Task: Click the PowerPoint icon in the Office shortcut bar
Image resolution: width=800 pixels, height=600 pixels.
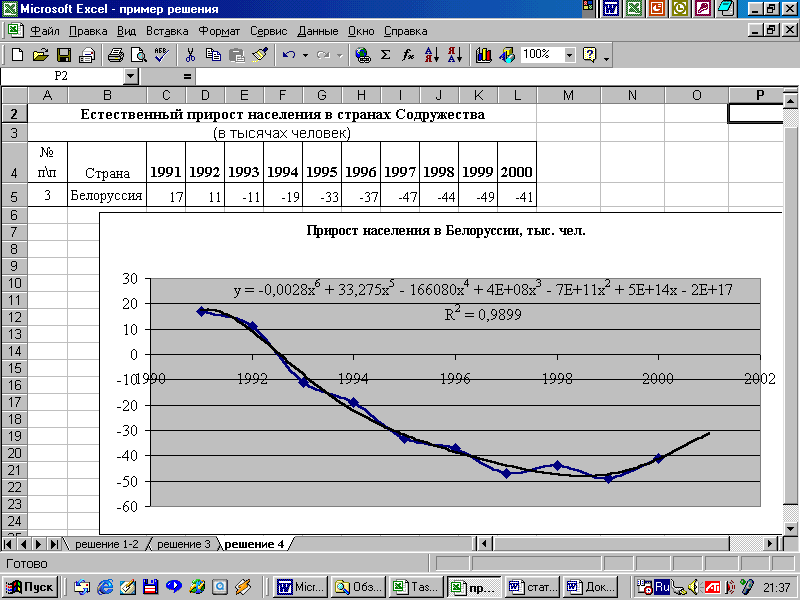Action: click(657, 9)
